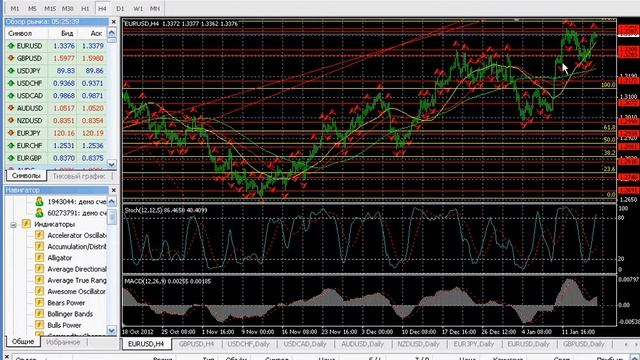Switch chart to W1 timeframe
This screenshot has width=640, height=360.
[138, 8]
